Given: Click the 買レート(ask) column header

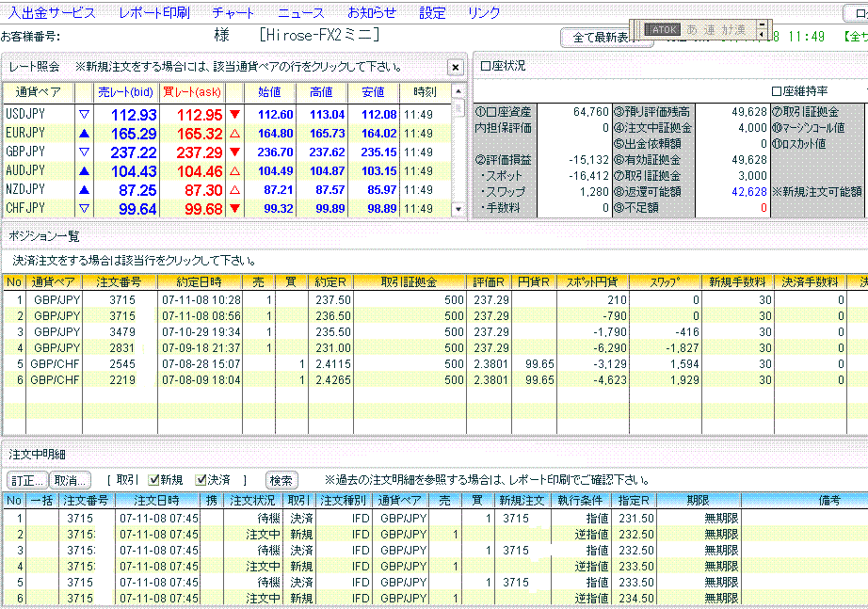Looking at the screenshot, I should coord(192,92).
